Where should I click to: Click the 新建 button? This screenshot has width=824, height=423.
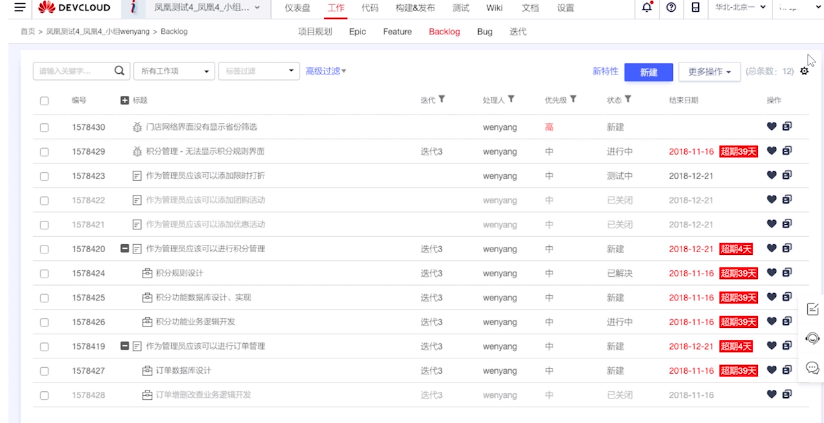coord(648,72)
